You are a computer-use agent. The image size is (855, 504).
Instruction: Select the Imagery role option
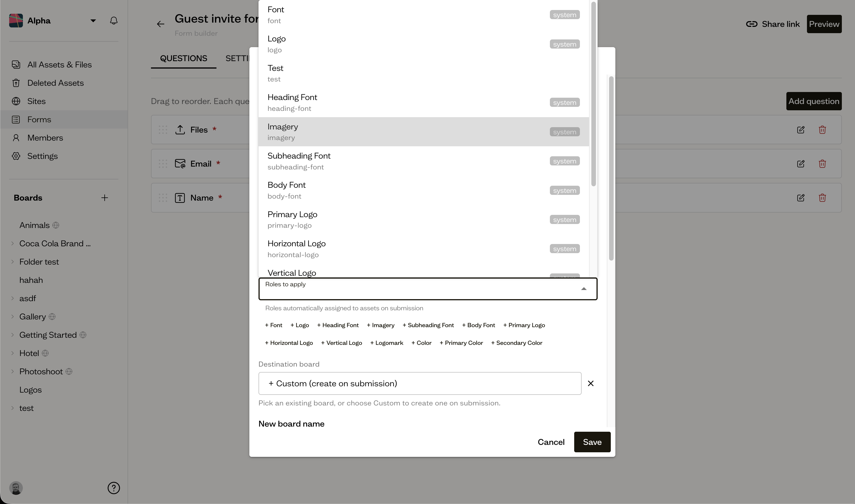423,132
